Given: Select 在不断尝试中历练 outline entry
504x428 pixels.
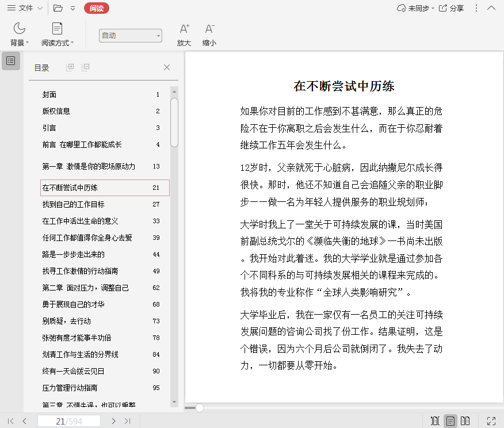Looking at the screenshot, I should [105, 188].
